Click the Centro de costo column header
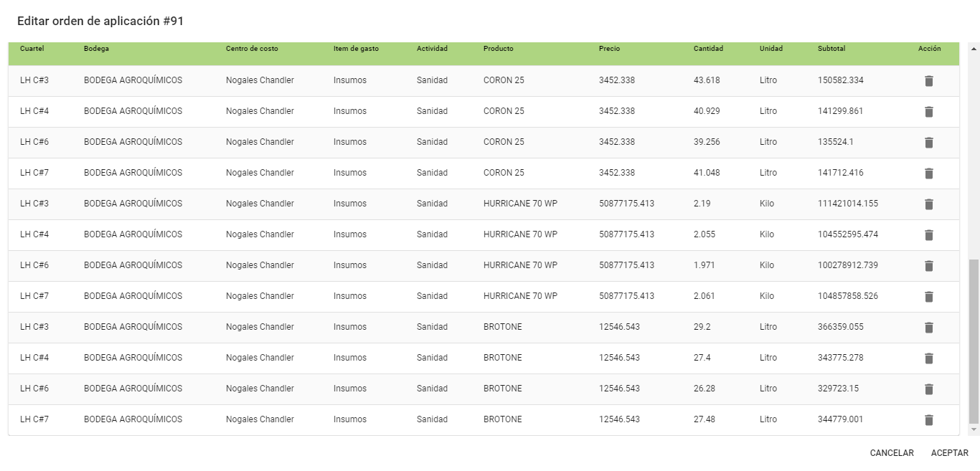 click(252, 49)
